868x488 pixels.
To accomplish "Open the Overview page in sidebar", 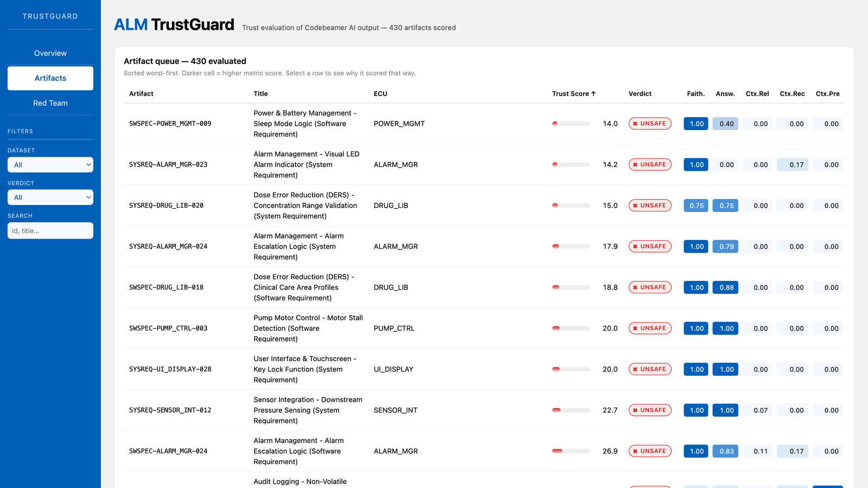I will tap(50, 53).
